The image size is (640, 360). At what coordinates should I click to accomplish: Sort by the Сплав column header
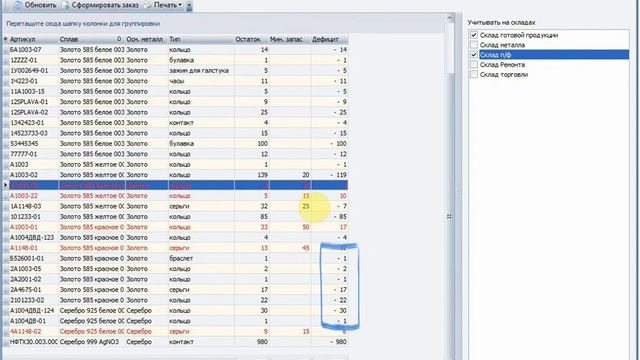click(x=92, y=39)
